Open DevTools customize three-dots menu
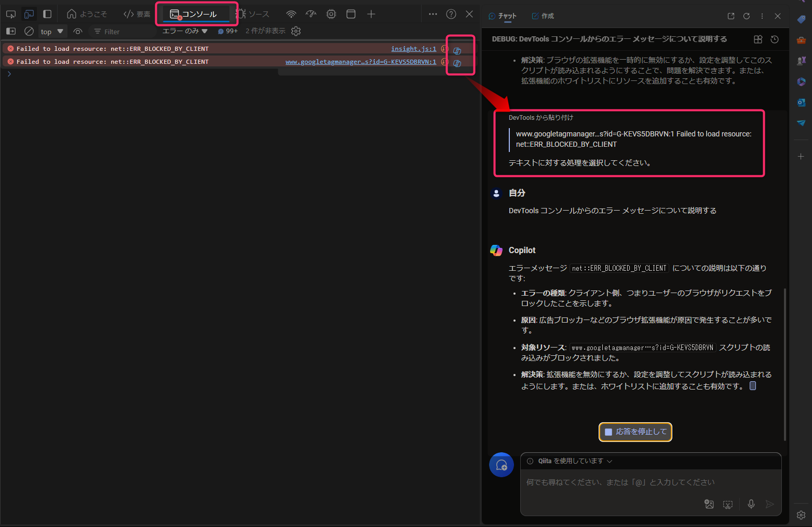 click(x=433, y=14)
